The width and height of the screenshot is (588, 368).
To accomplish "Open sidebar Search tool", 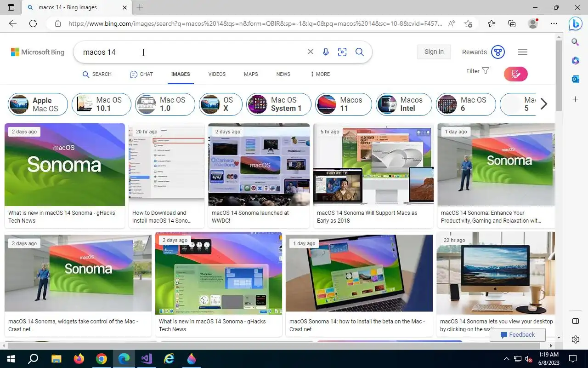I will 575,42.
